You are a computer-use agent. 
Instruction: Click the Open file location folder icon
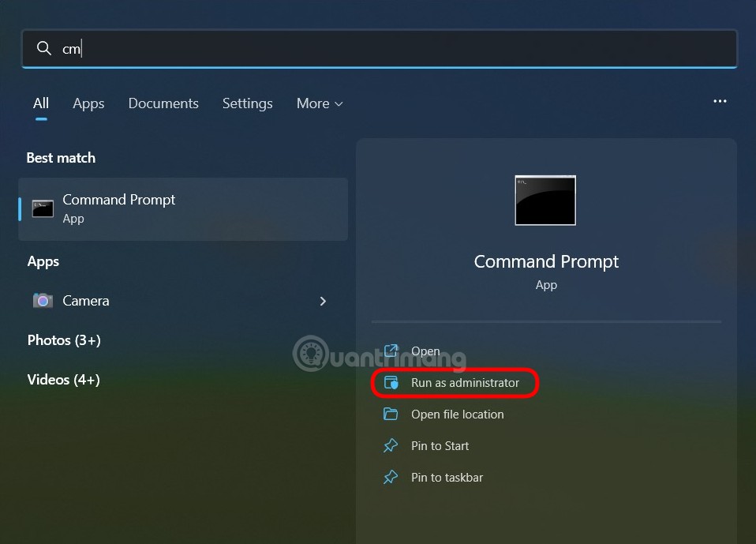[x=390, y=414]
